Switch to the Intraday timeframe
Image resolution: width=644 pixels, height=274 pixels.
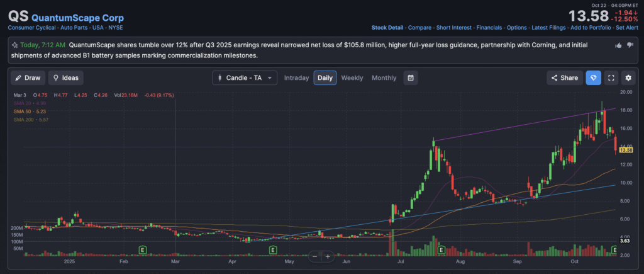point(296,78)
